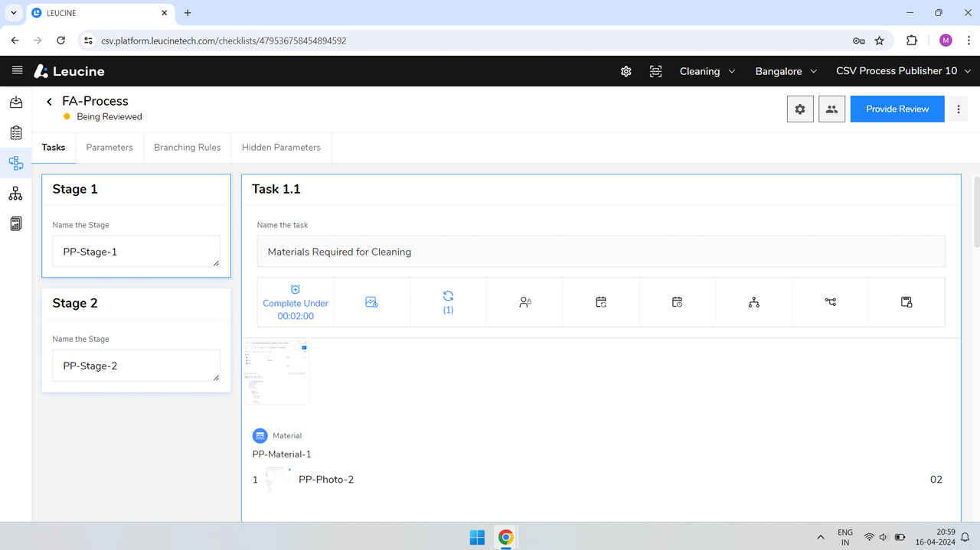Viewport: 980px width, 550px height.
Task: Expand the Cleaning dropdown
Action: coord(707,71)
